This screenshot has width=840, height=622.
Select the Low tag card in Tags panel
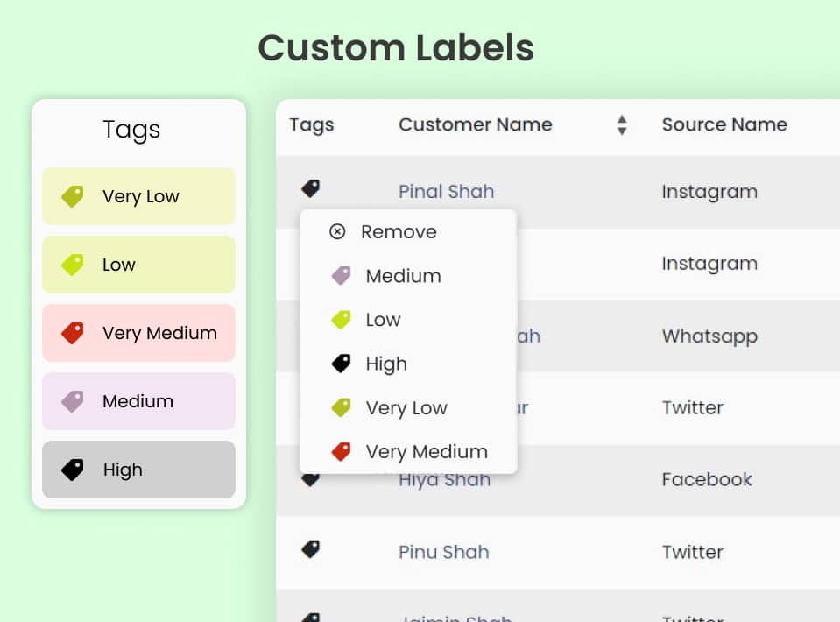pos(138,265)
